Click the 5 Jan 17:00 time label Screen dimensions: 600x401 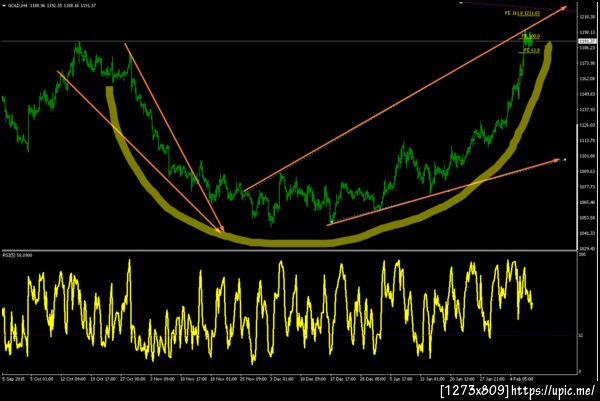[x=401, y=379]
